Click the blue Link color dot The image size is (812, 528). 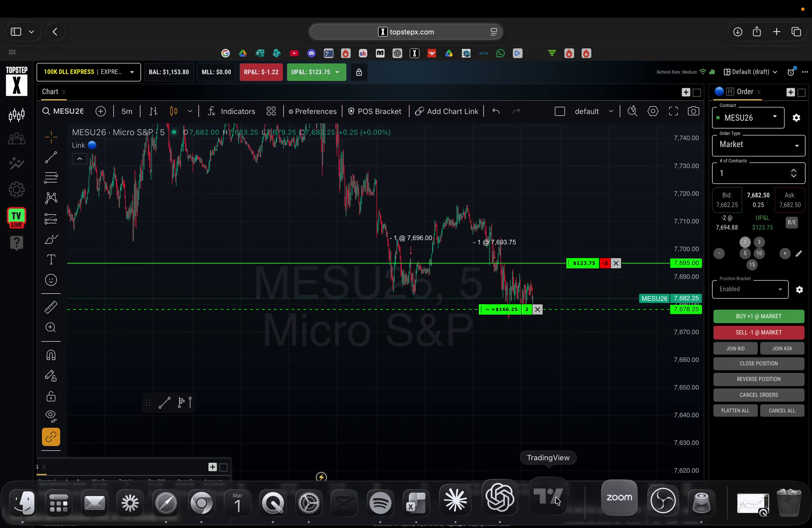92,145
